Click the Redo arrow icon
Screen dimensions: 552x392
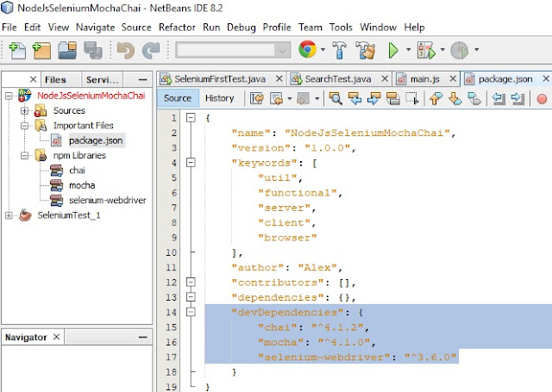(x=151, y=50)
